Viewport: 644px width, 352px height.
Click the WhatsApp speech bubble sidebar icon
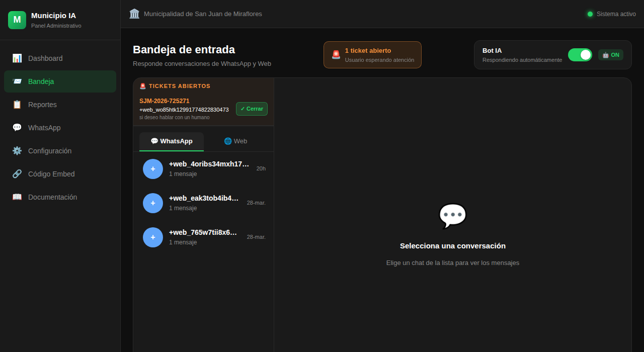17,128
